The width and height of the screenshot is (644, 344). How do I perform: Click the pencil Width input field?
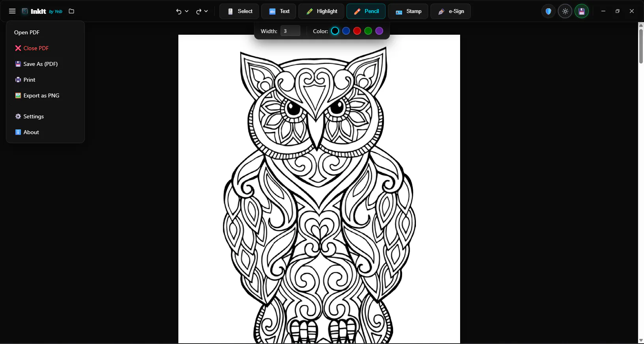pos(290,31)
